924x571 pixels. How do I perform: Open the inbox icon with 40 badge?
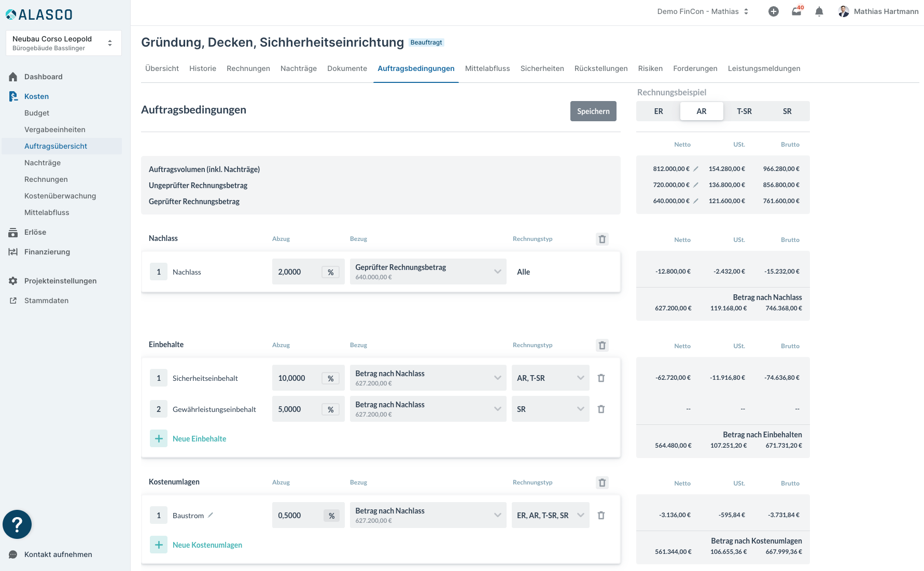(796, 11)
